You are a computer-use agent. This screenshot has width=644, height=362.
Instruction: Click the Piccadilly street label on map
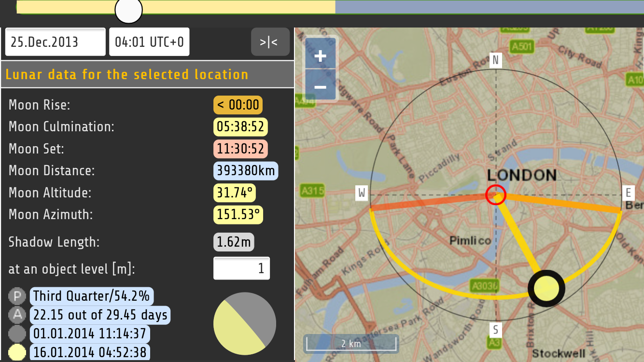440,167
